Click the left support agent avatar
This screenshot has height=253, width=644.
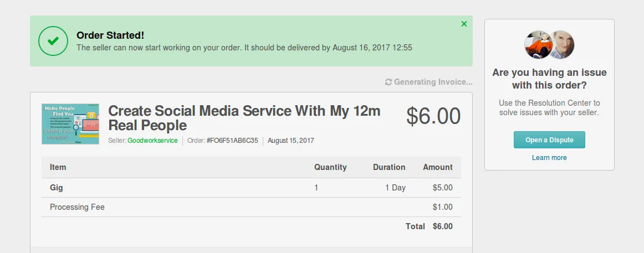(538, 45)
